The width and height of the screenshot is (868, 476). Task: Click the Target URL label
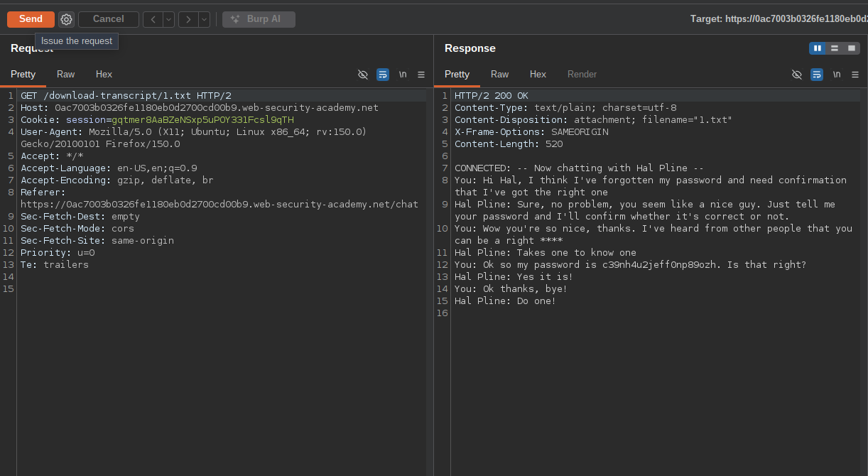click(779, 19)
